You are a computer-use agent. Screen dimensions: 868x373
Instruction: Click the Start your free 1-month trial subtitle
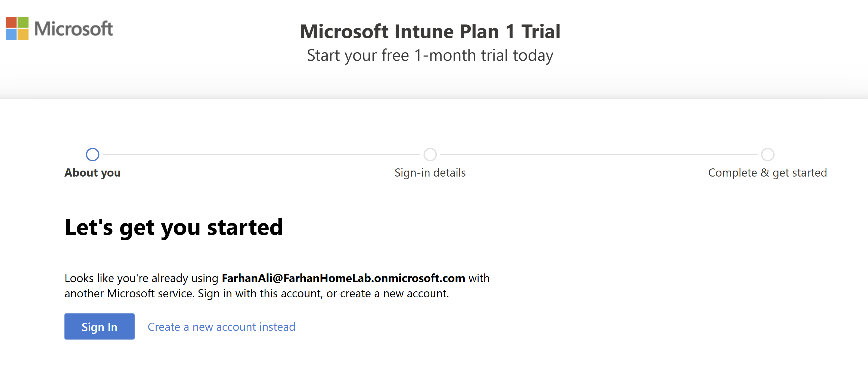pyautogui.click(x=430, y=55)
